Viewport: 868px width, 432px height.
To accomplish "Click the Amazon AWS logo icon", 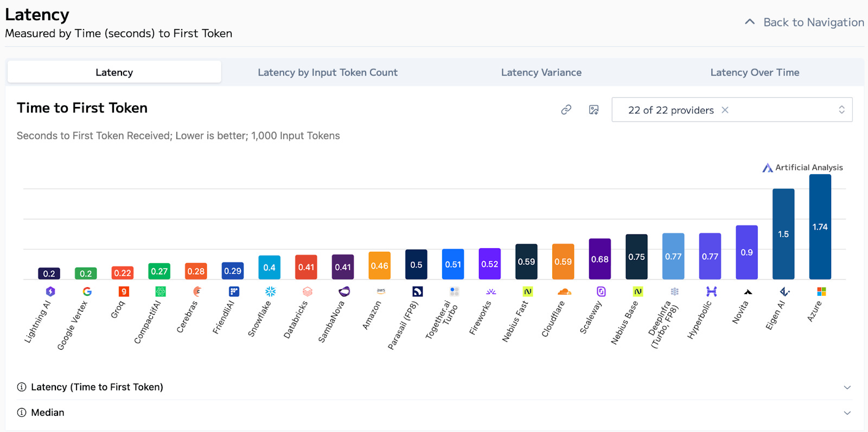I will point(381,291).
